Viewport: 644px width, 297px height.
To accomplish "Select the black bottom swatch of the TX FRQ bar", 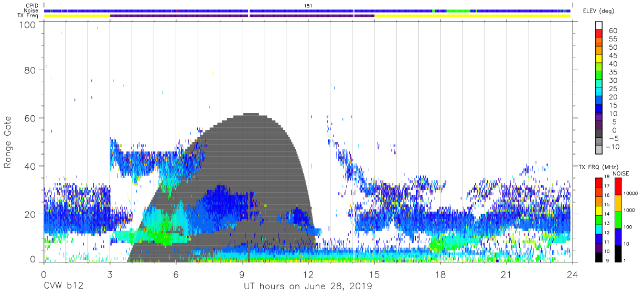I will [598, 257].
